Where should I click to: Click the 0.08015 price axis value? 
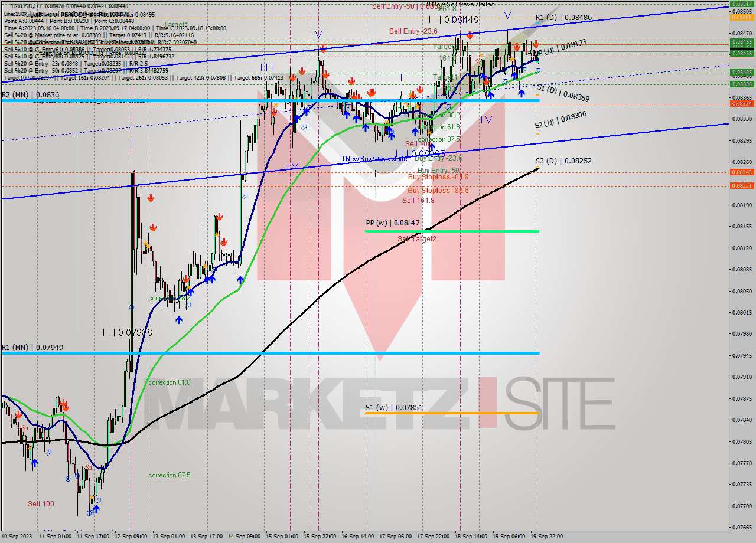click(742, 313)
